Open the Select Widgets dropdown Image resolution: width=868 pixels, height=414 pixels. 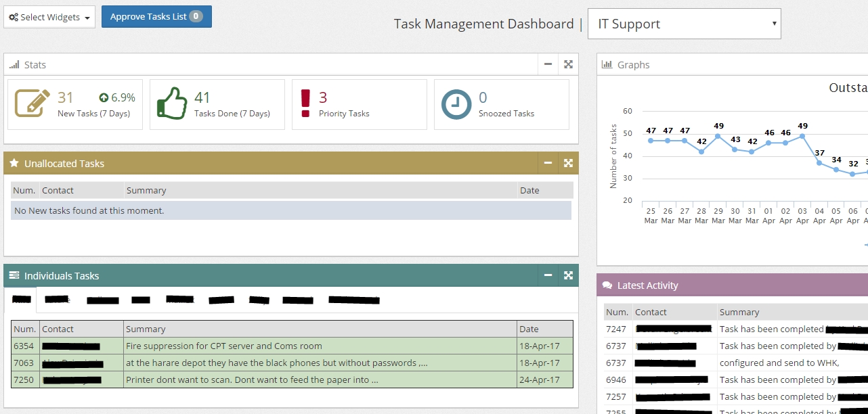(x=49, y=17)
